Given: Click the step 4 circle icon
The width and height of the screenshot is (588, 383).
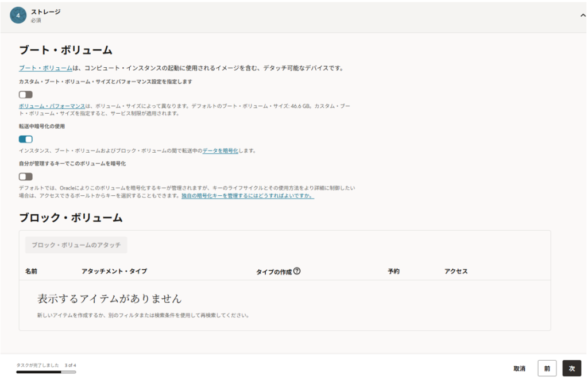Looking at the screenshot, I should (18, 16).
